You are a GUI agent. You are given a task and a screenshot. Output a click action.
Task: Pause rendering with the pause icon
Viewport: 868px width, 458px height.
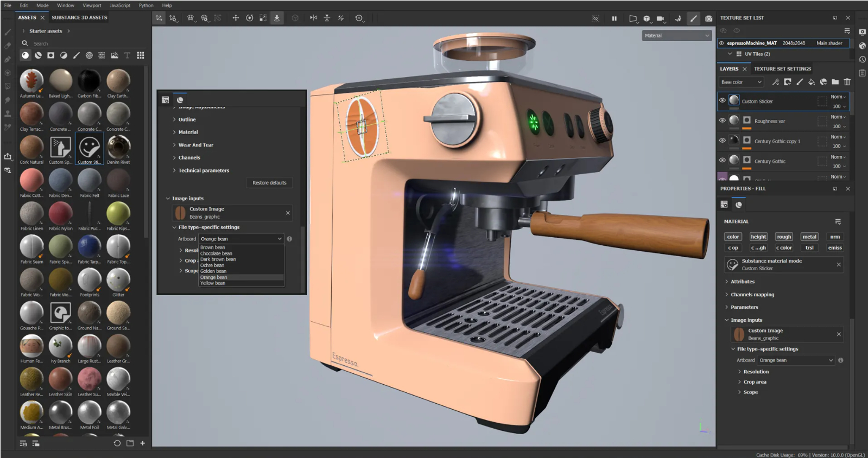tap(614, 18)
